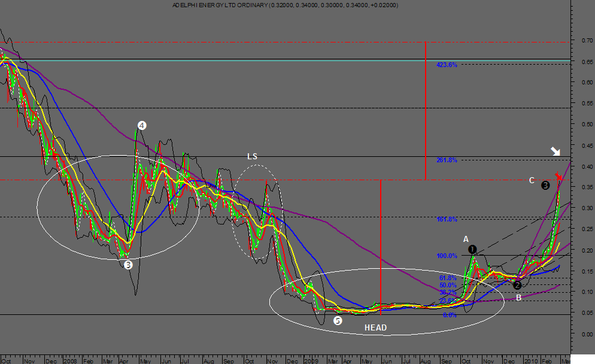The height and width of the screenshot is (364, 595).
Task: Select the 50.0% Fibonacci retracement label
Action: [448, 286]
